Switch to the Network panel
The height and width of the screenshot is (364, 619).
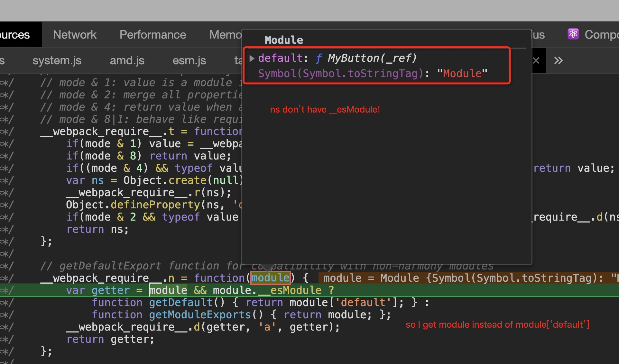point(75,34)
